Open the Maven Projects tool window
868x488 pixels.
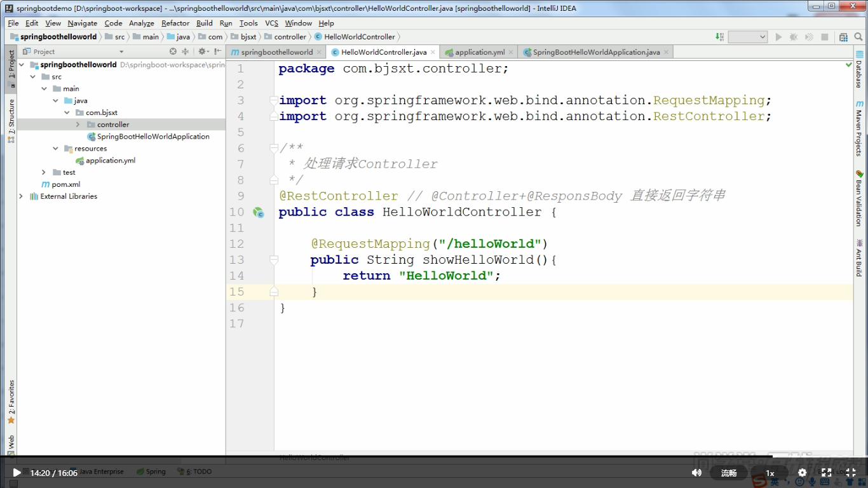click(x=859, y=128)
